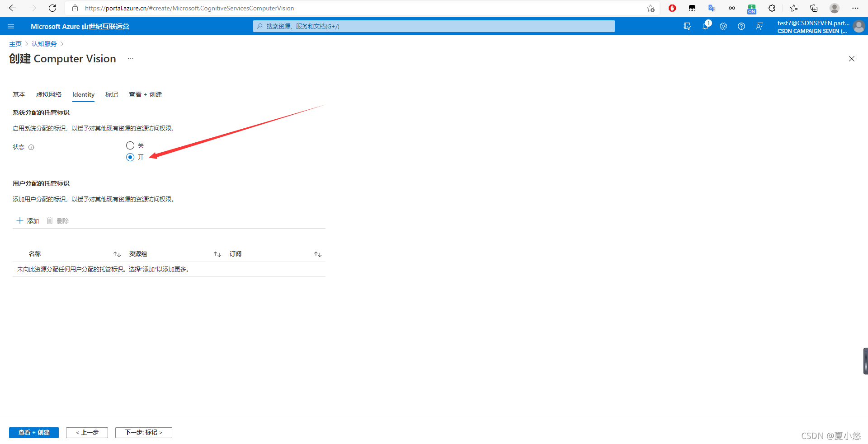
Task: Switch to the 标记 tab
Action: pos(112,94)
